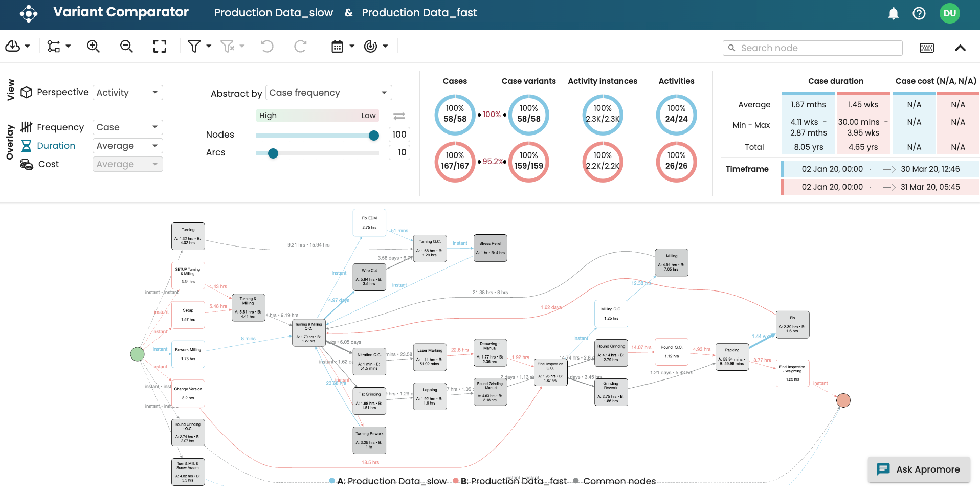Swap the High/Low abstraction order arrows
The height and width of the screenshot is (492, 980).
(x=399, y=116)
